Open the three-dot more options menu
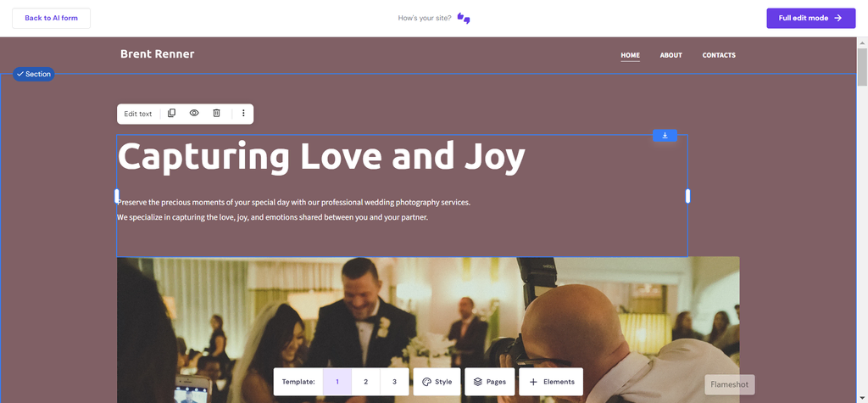 pyautogui.click(x=243, y=113)
